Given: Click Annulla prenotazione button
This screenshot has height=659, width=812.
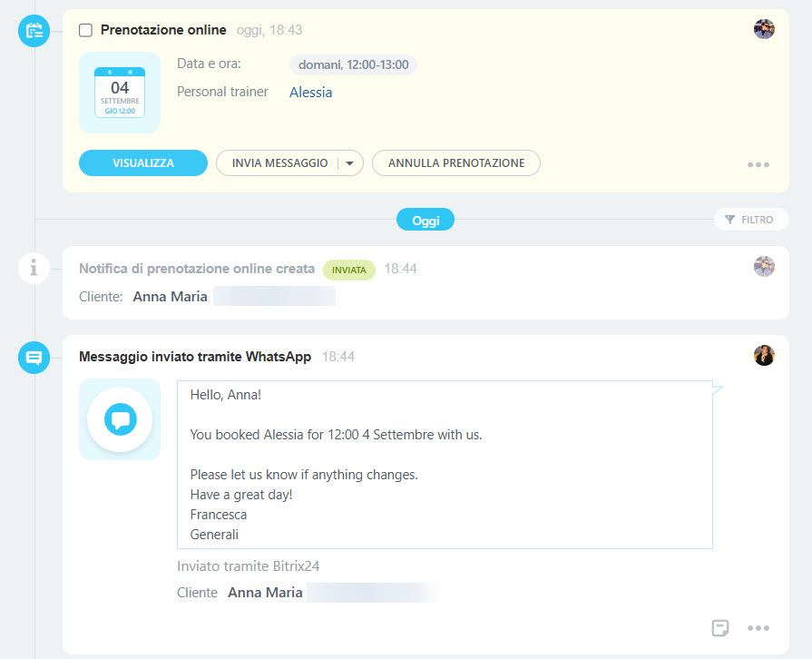Looking at the screenshot, I should point(456,163).
